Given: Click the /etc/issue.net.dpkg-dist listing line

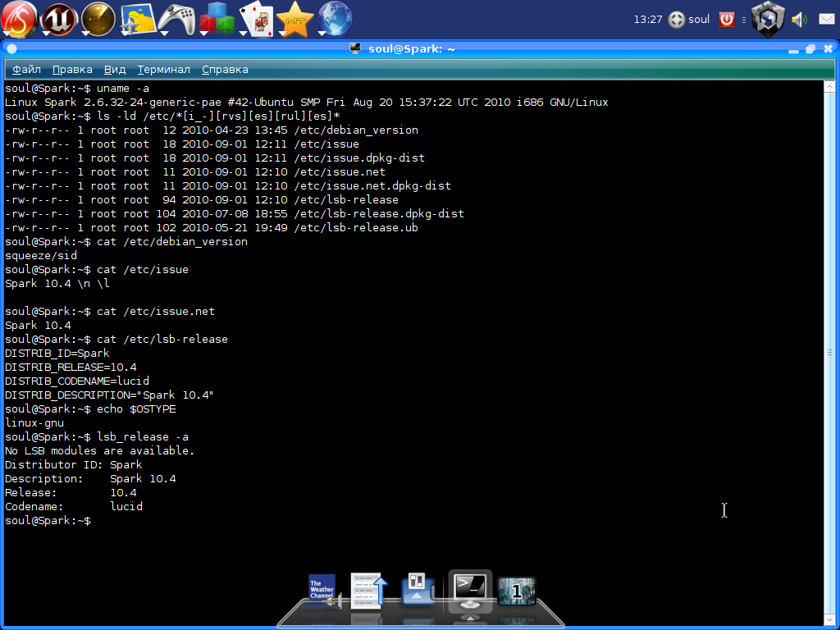Looking at the screenshot, I should [228, 186].
